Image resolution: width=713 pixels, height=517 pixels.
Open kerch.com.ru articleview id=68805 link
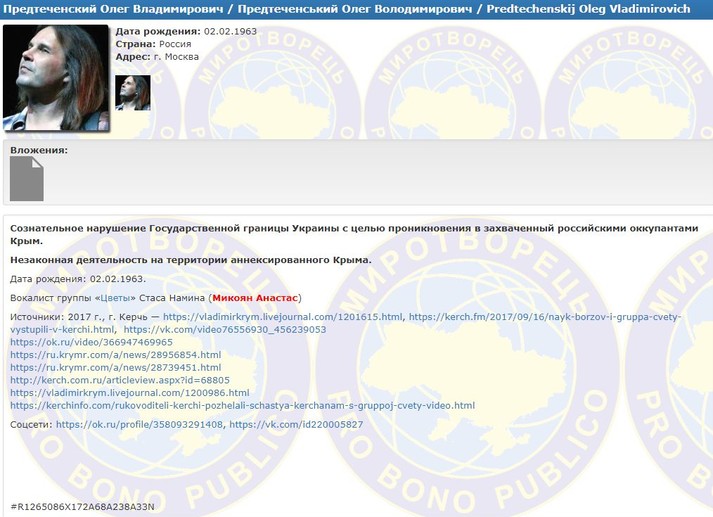[x=119, y=380]
